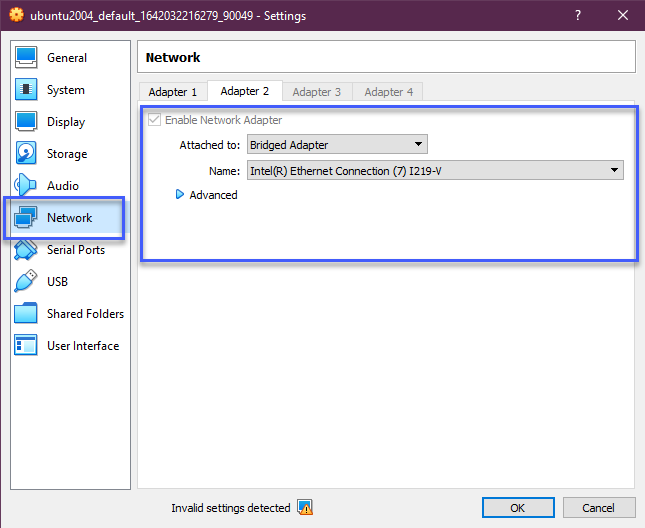Click the invalid settings warning icon
This screenshot has width=645, height=528.
[x=305, y=508]
